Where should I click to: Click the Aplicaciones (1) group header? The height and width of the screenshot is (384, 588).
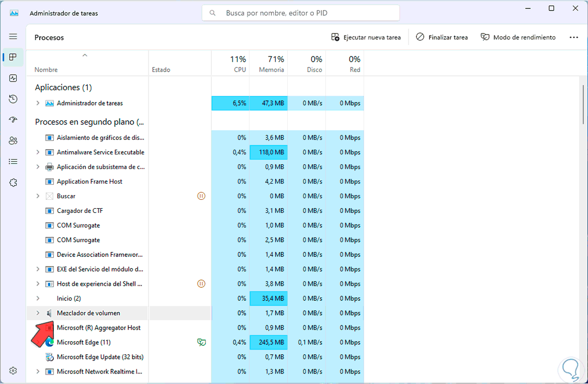pyautogui.click(x=63, y=87)
